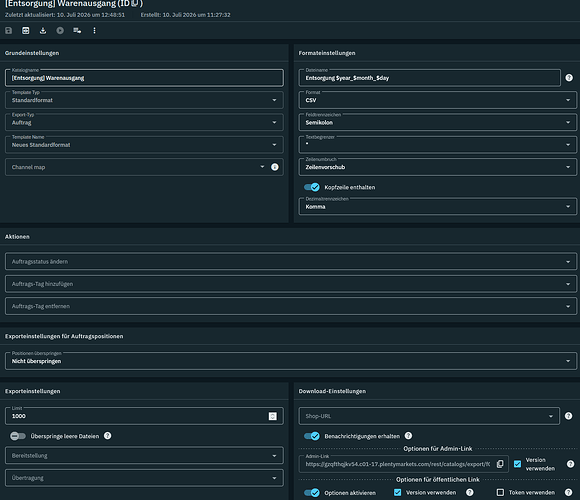
Task: Open the Feldtrennzeichen Semikolon dropdown
Action: (x=438, y=122)
